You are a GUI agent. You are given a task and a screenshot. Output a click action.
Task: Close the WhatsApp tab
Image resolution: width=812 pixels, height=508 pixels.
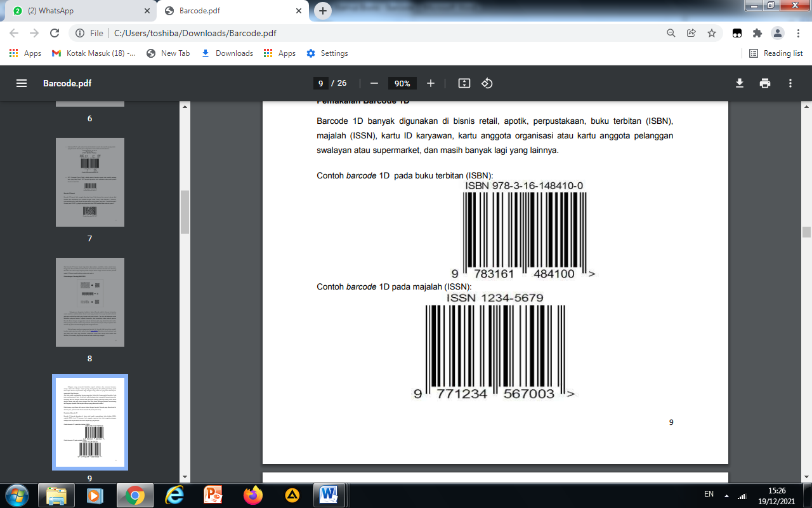147,11
